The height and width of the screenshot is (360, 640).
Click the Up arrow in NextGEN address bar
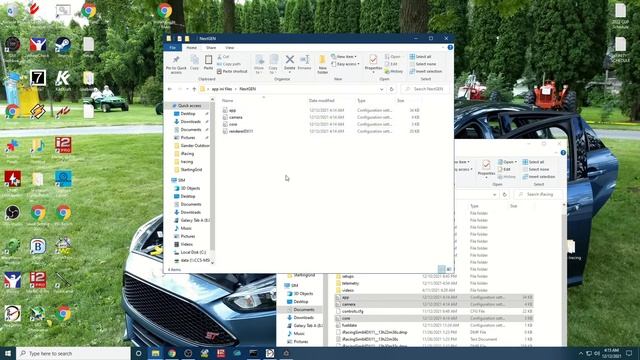(194, 89)
